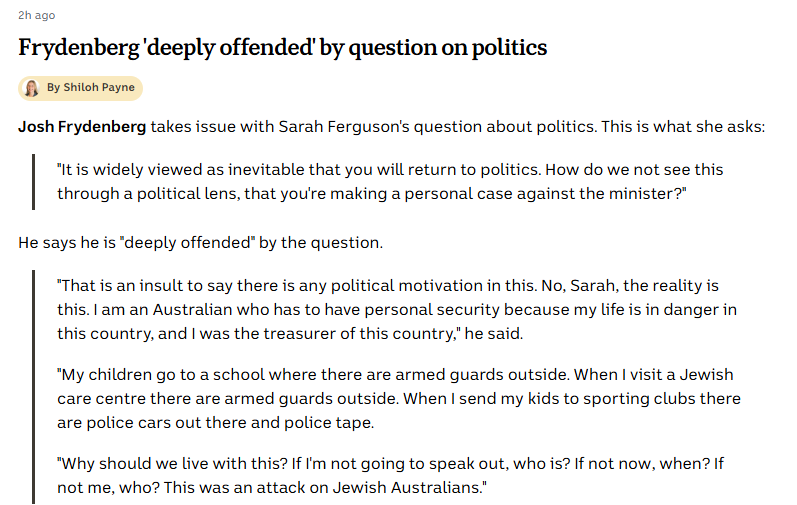
Task: Open the 'By Shiloh Payne' author link
Action: [90, 88]
